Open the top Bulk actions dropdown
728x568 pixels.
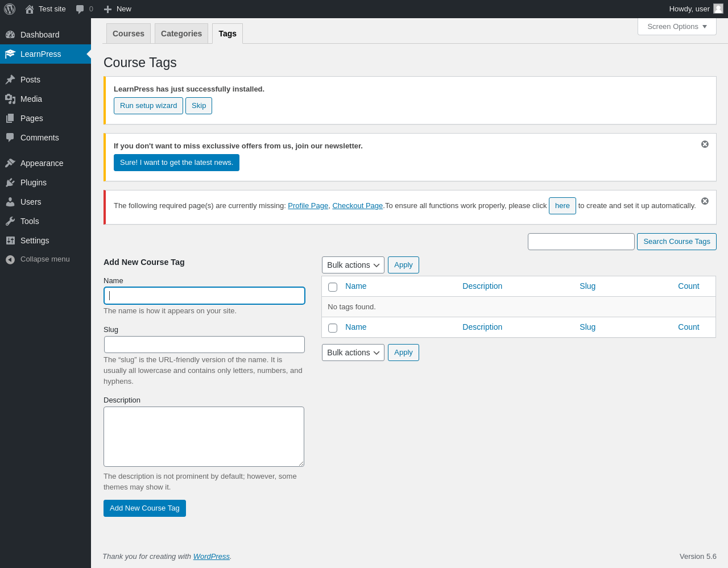pyautogui.click(x=353, y=265)
